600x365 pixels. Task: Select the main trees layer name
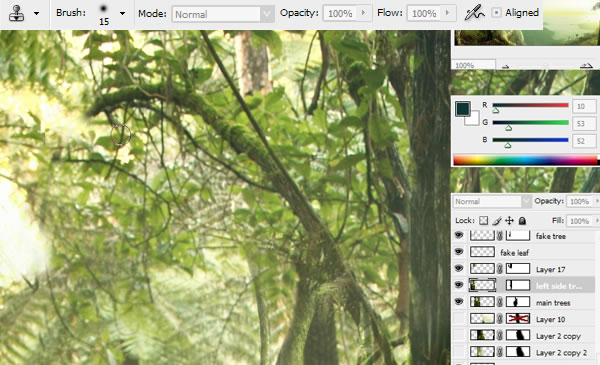[553, 303]
